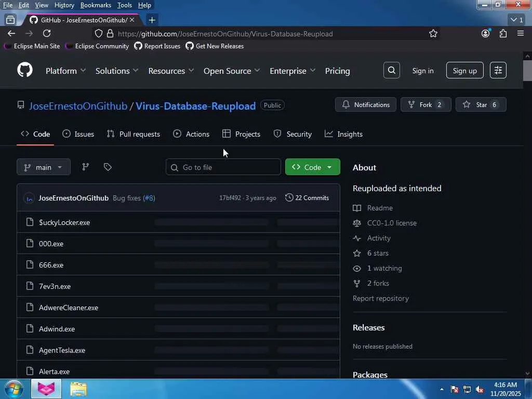Show hidden tray icons arrow
The height and width of the screenshot is (399, 532).
point(442,390)
